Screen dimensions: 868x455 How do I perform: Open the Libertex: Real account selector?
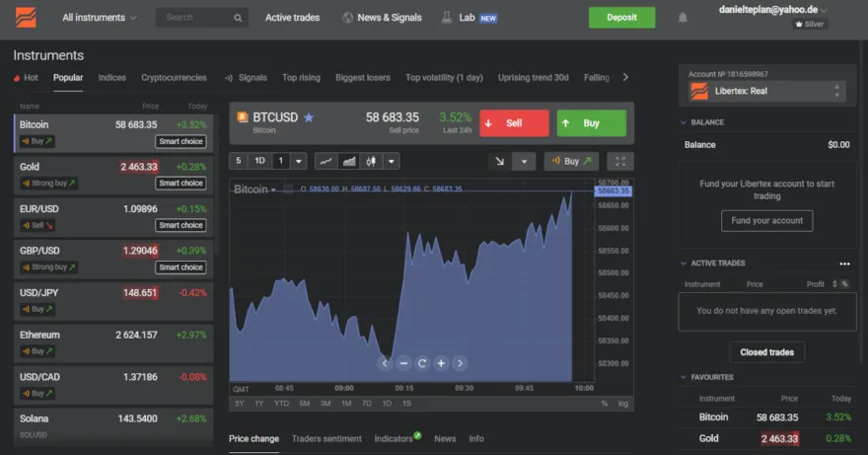766,92
